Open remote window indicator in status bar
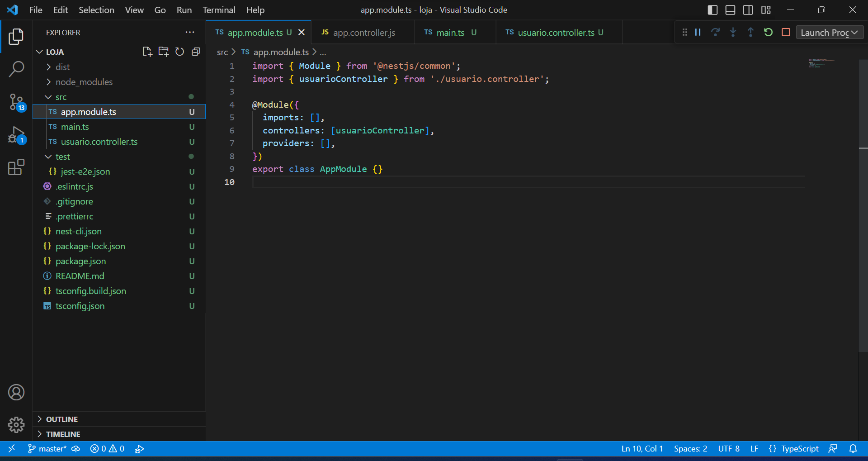 [x=12, y=448]
